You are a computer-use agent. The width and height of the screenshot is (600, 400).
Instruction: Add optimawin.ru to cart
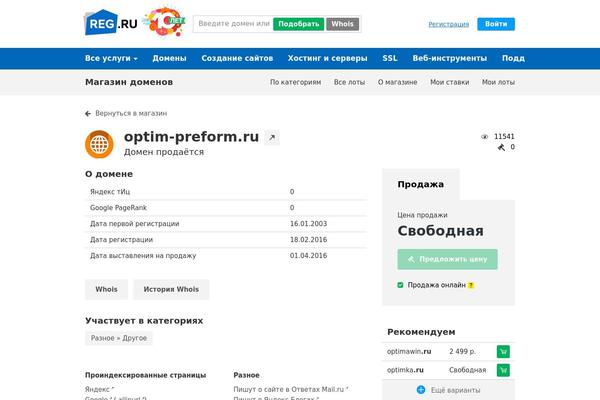(503, 351)
